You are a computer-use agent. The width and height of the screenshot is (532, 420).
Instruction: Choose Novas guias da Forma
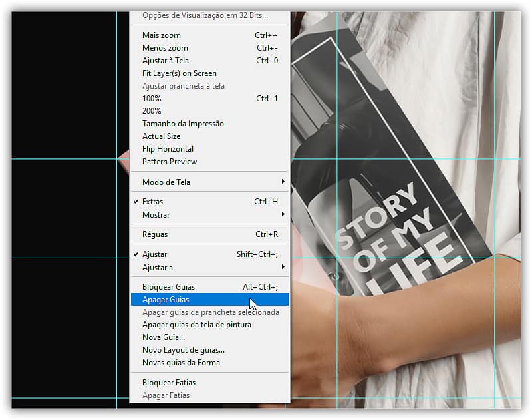[209, 363]
